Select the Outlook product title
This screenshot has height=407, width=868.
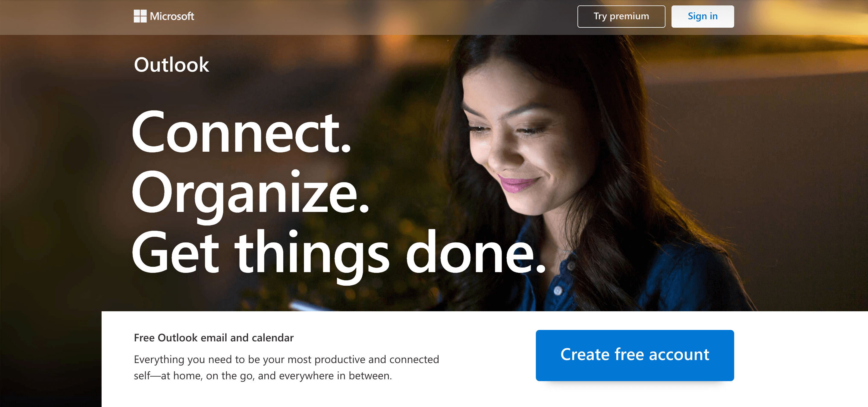(x=171, y=65)
